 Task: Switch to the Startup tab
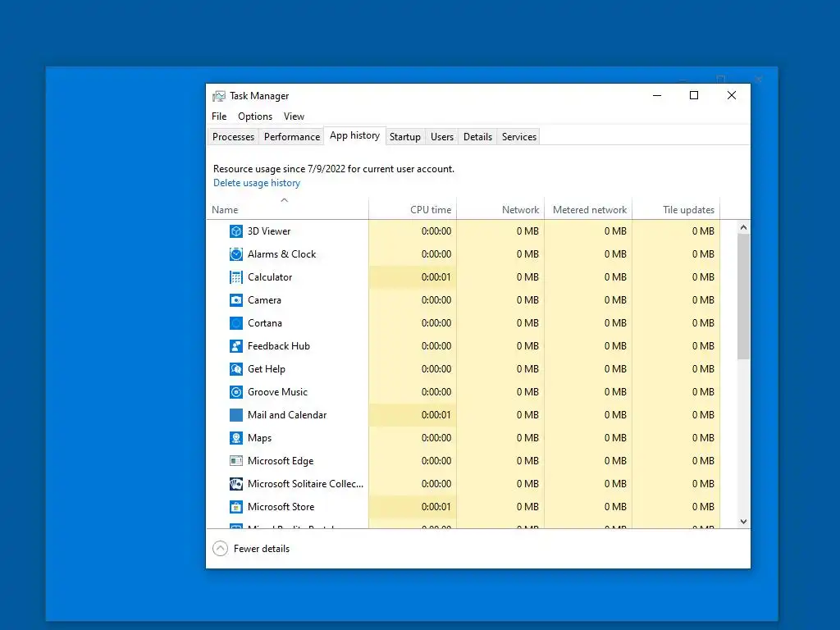coord(405,137)
